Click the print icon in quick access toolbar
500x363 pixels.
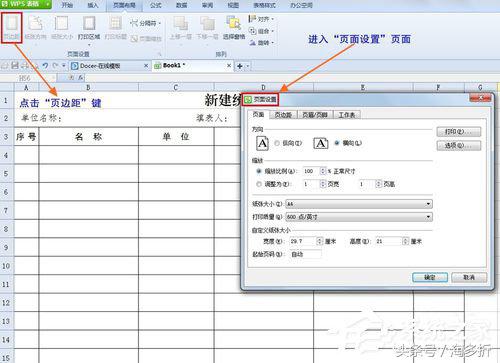(25, 66)
